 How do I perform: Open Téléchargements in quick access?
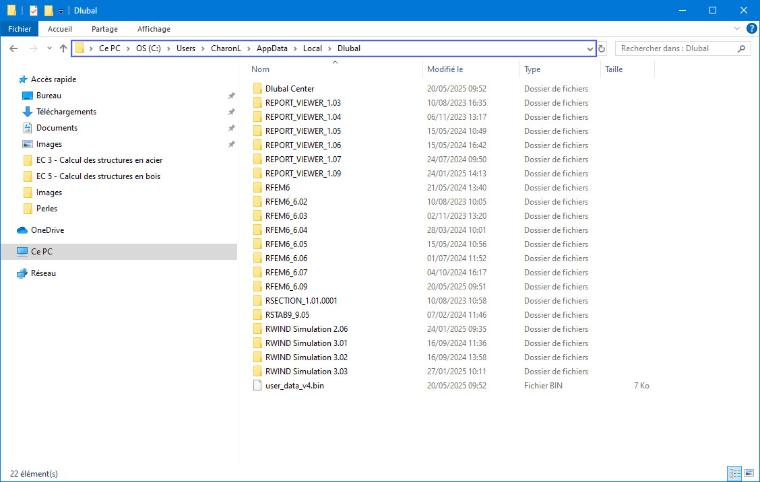point(66,112)
